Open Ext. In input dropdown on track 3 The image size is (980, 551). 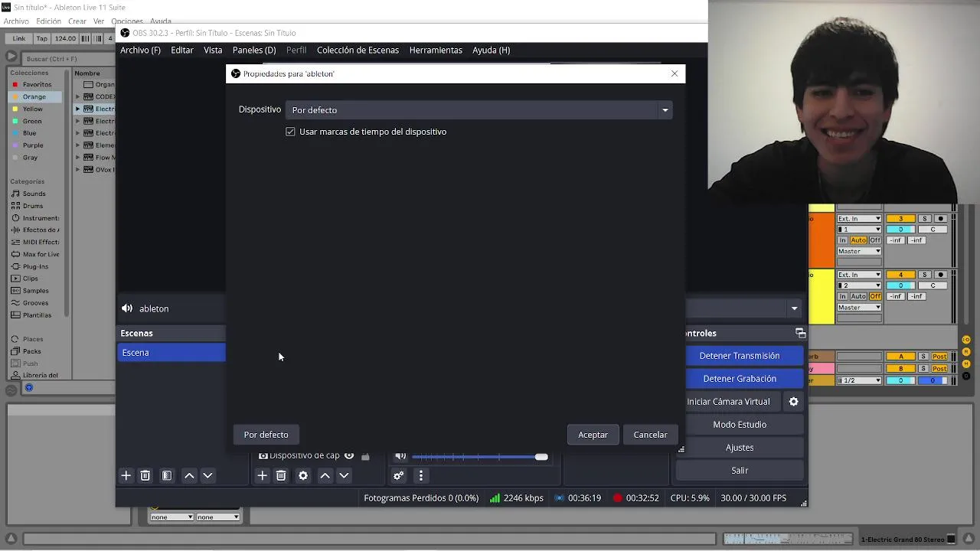[x=859, y=219]
